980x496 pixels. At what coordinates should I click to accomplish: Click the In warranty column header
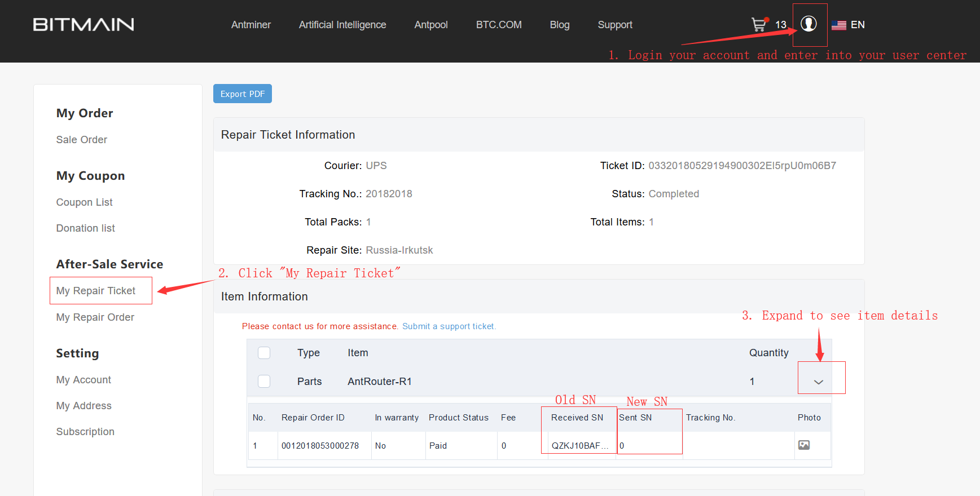click(x=397, y=418)
